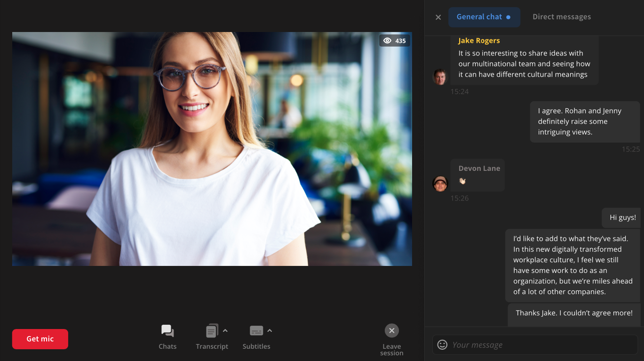Expand the Transcript options chevron

pyautogui.click(x=225, y=331)
